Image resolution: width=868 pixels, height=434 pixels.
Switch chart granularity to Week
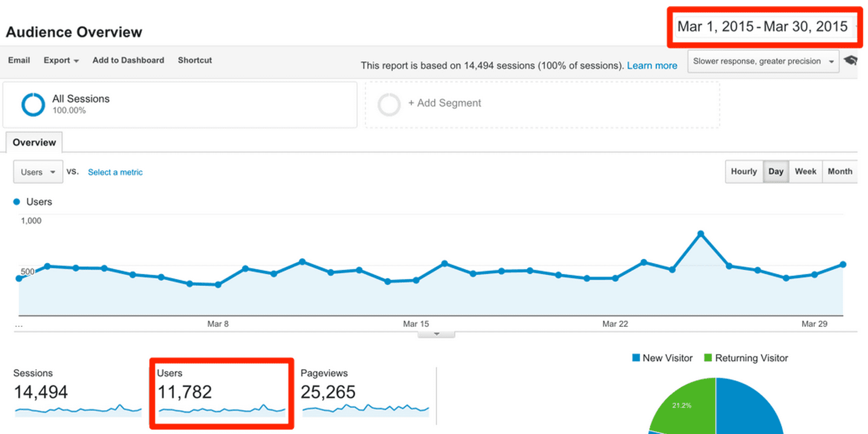tap(806, 172)
